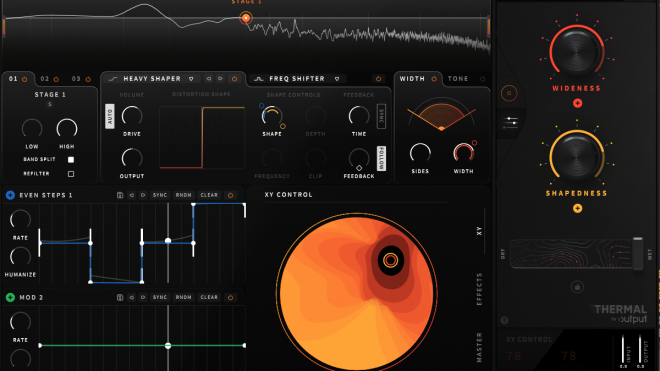Open the help question mark icon
The width and height of the screenshot is (660, 371).
coord(504,320)
